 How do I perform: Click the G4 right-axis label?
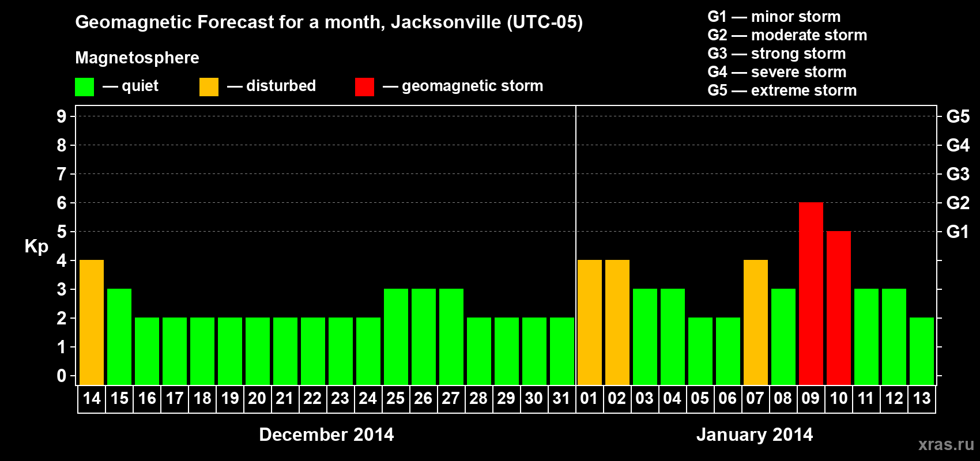click(958, 145)
